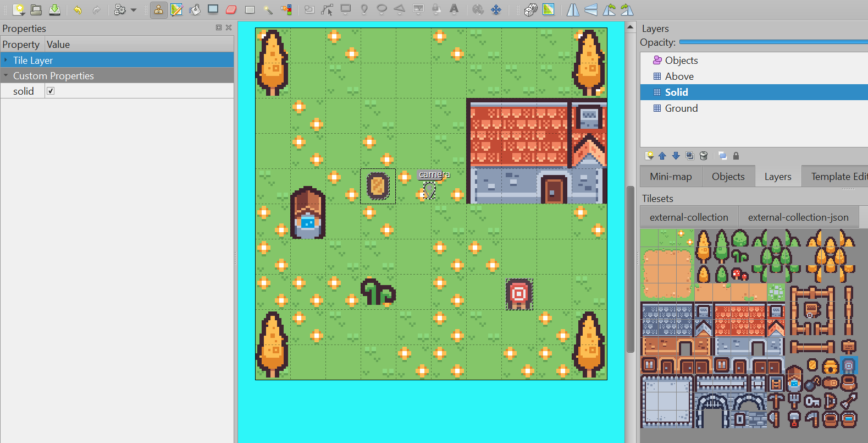Activate the Eraser tool
This screenshot has height=443, width=868.
point(231,9)
